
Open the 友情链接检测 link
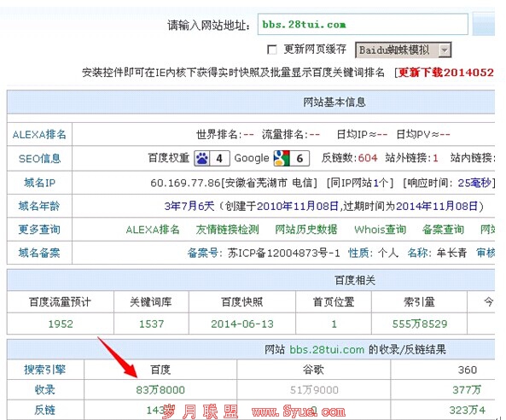(227, 230)
